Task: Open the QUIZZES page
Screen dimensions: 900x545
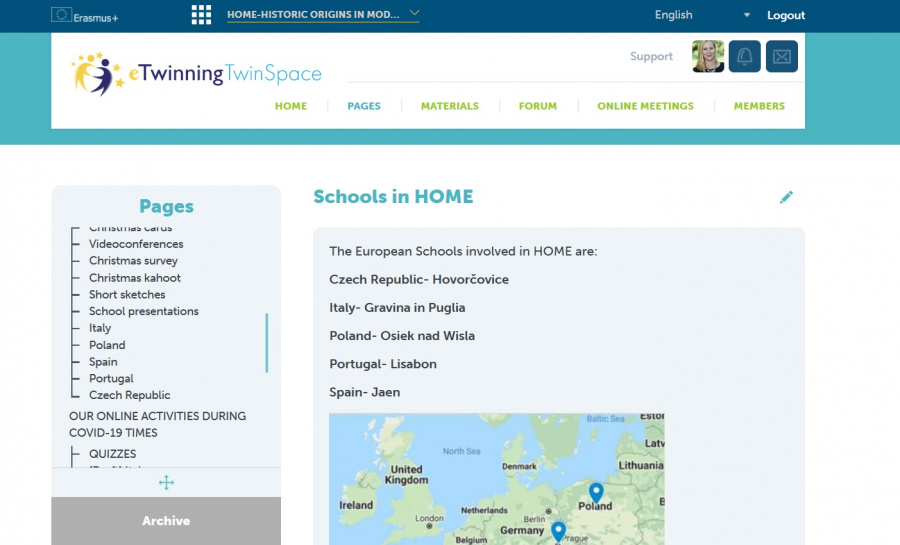Action: coord(112,454)
